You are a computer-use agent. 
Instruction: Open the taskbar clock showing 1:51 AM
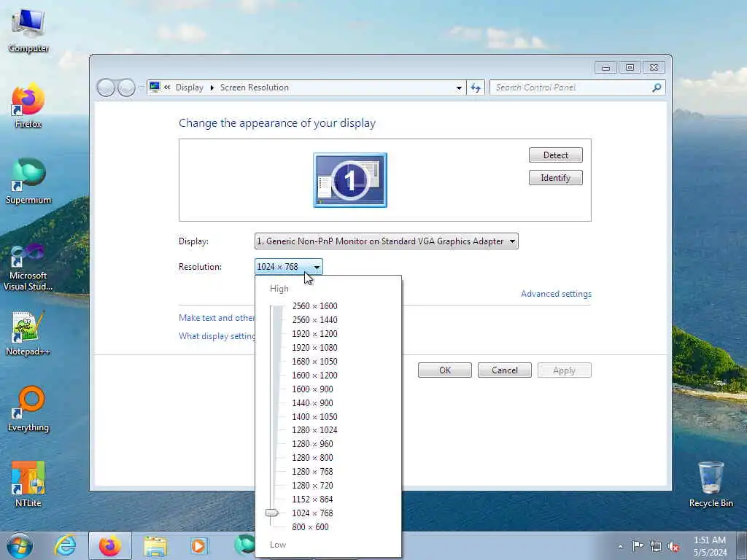click(710, 546)
